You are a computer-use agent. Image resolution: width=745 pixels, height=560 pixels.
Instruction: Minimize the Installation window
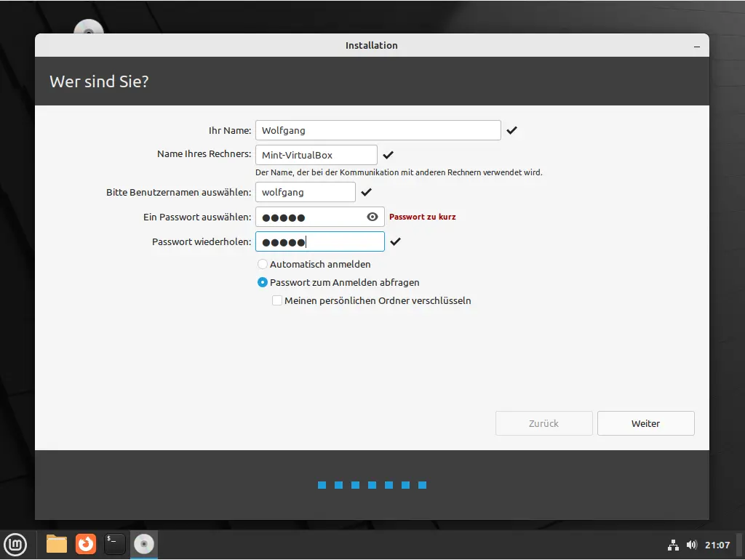point(697,46)
